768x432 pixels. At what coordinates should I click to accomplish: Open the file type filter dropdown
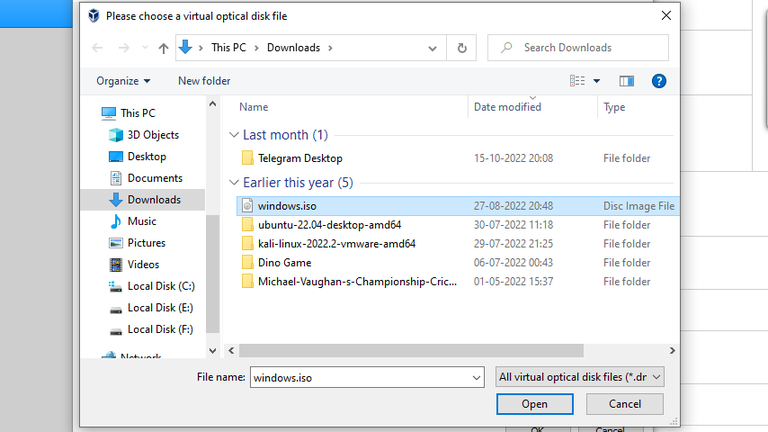[x=579, y=377]
